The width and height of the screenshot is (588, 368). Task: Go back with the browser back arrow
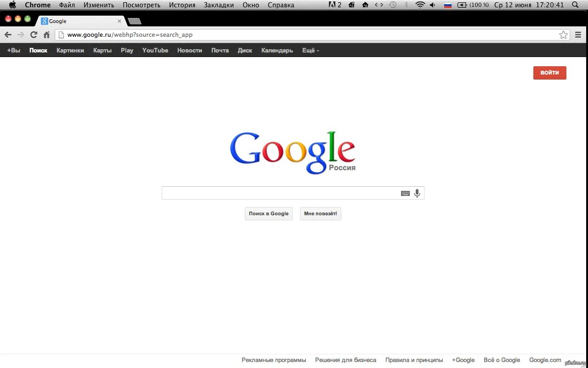pos(8,35)
